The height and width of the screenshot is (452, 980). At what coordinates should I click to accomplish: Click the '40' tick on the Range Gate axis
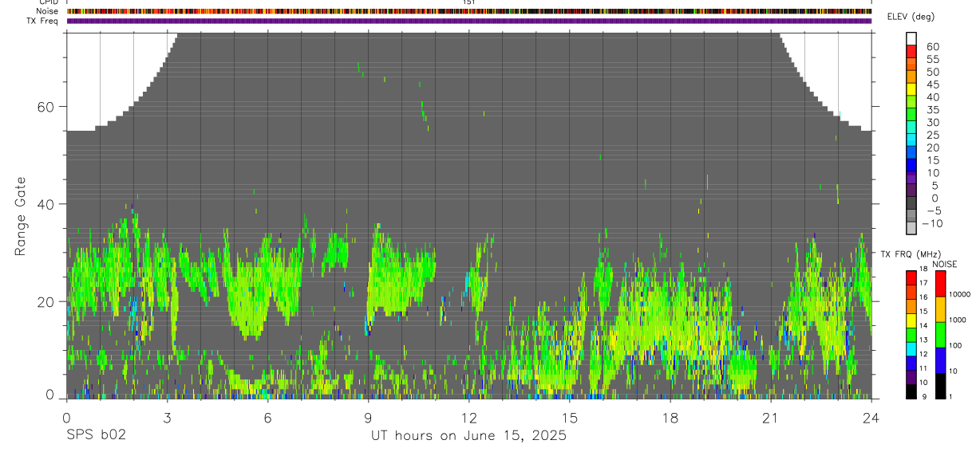[x=45, y=204]
